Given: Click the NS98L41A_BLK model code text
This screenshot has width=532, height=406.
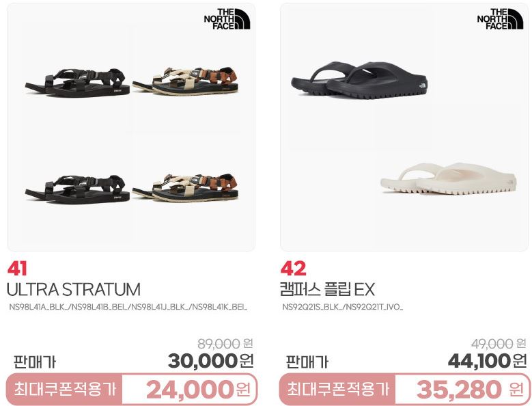Looking at the screenshot, I should (x=38, y=307).
